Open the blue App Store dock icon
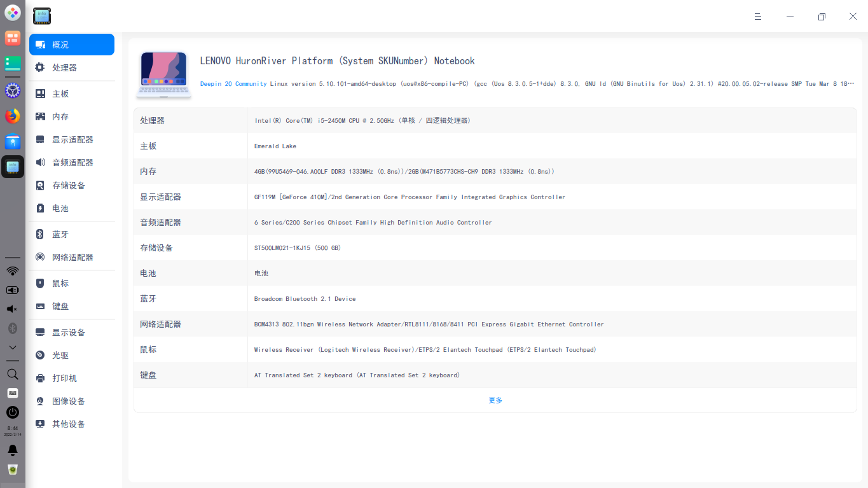The image size is (868, 488). [x=13, y=141]
